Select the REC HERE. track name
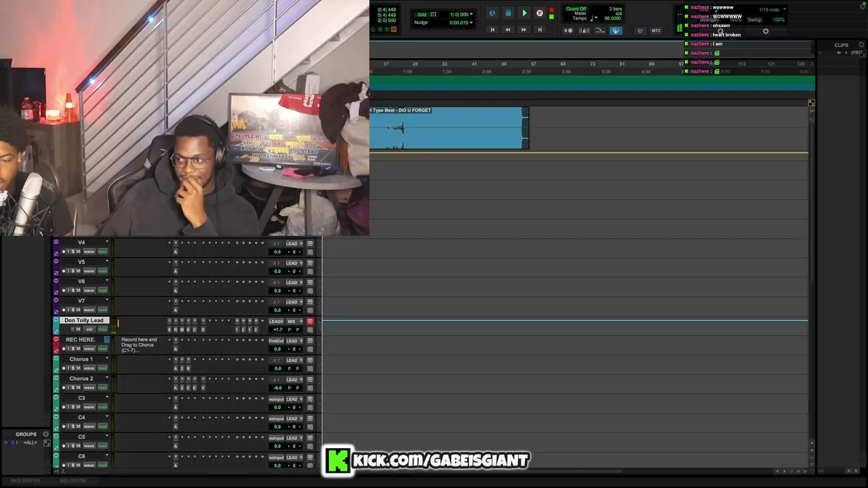Screen dimensions: 868x488 81,340
